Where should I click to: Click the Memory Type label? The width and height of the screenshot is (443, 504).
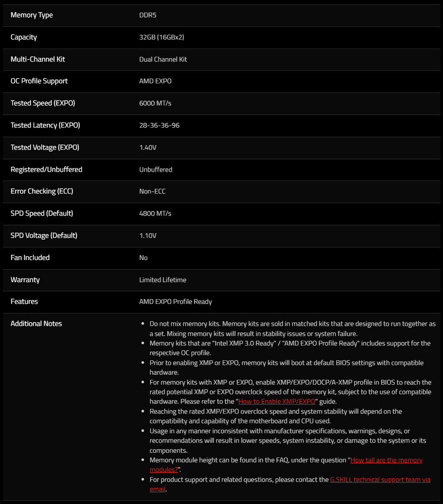pos(32,15)
